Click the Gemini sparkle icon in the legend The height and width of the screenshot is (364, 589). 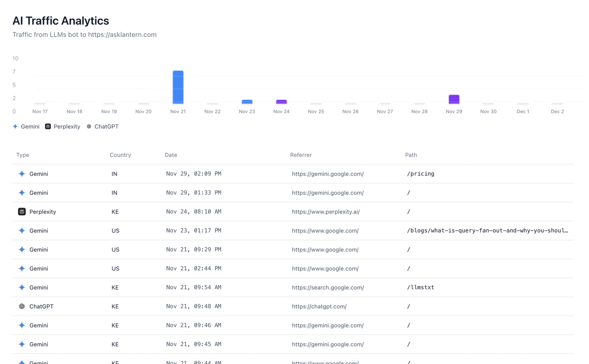tap(15, 127)
